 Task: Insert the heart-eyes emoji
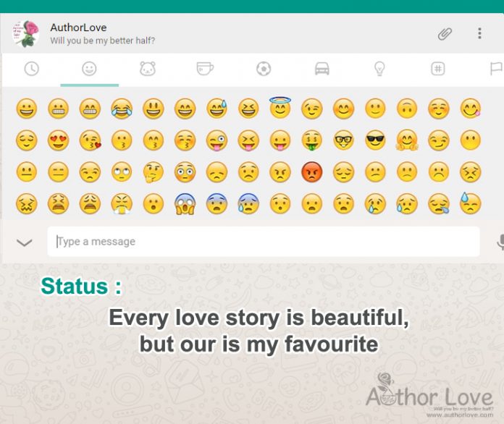pyautogui.click(x=58, y=140)
